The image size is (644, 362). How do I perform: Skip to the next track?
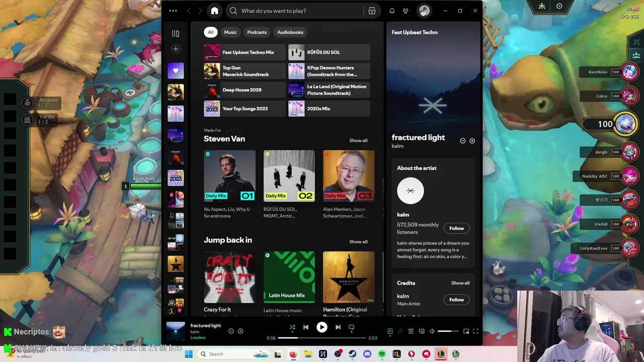point(338,327)
